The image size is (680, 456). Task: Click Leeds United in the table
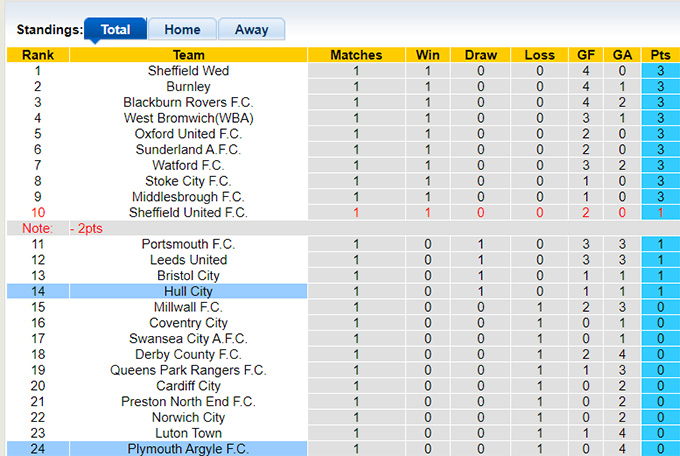(188, 260)
